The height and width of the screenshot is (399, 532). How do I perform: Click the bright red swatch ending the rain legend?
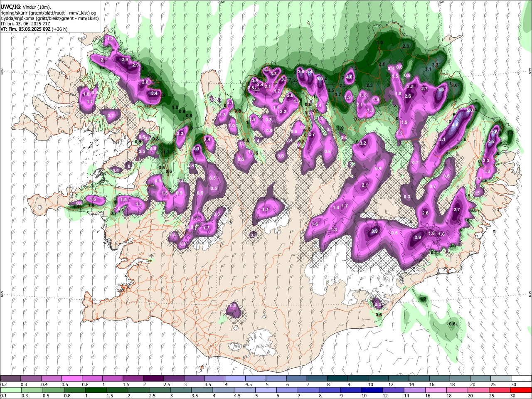[x=521, y=390]
